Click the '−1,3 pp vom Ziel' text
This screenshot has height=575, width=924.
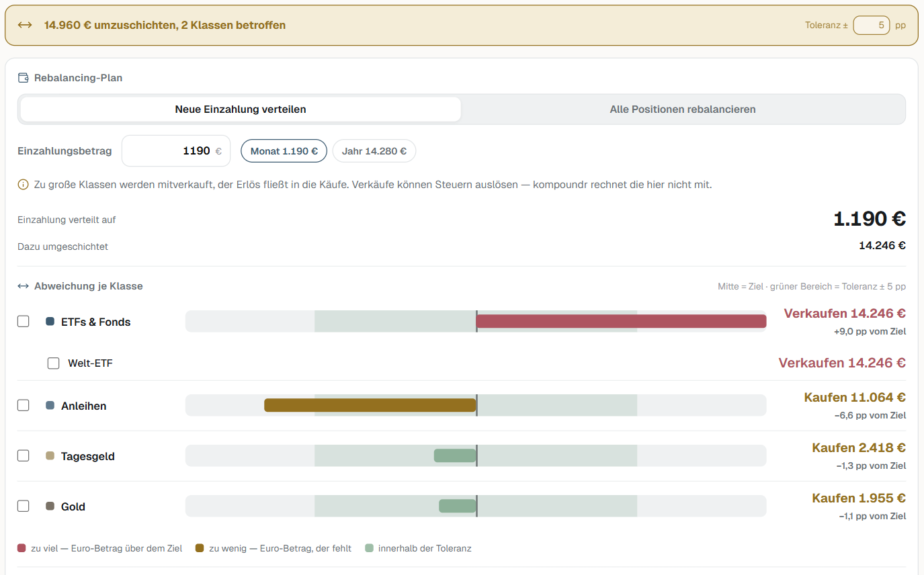pyautogui.click(x=871, y=466)
